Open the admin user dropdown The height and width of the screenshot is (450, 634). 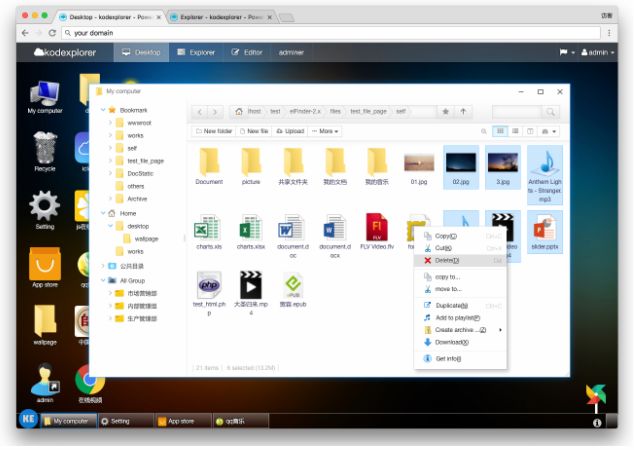coord(598,52)
